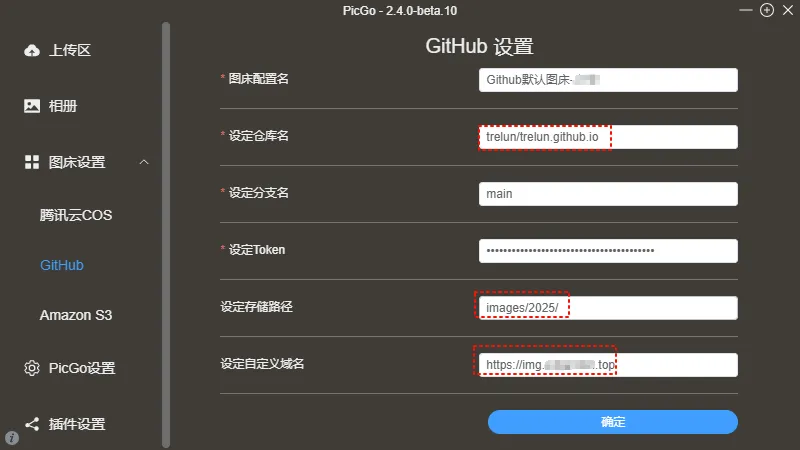Click storage path field images/2025/
This screenshot has width=800, height=450.
click(x=608, y=308)
